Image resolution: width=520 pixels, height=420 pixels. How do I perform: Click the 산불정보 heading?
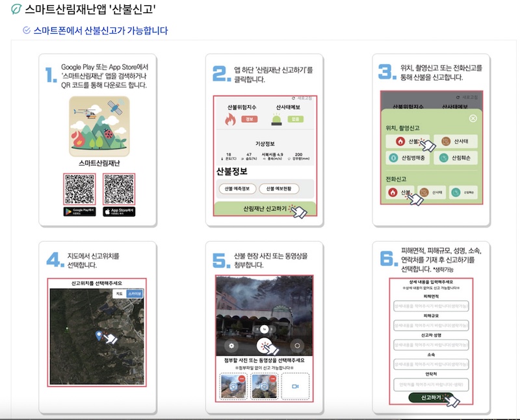(x=232, y=172)
